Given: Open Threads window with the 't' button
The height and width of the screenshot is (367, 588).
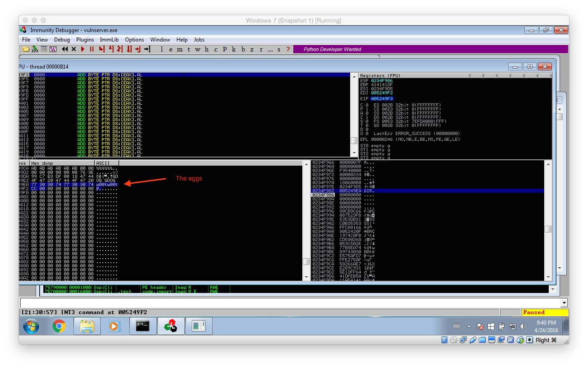Looking at the screenshot, I should [x=189, y=49].
